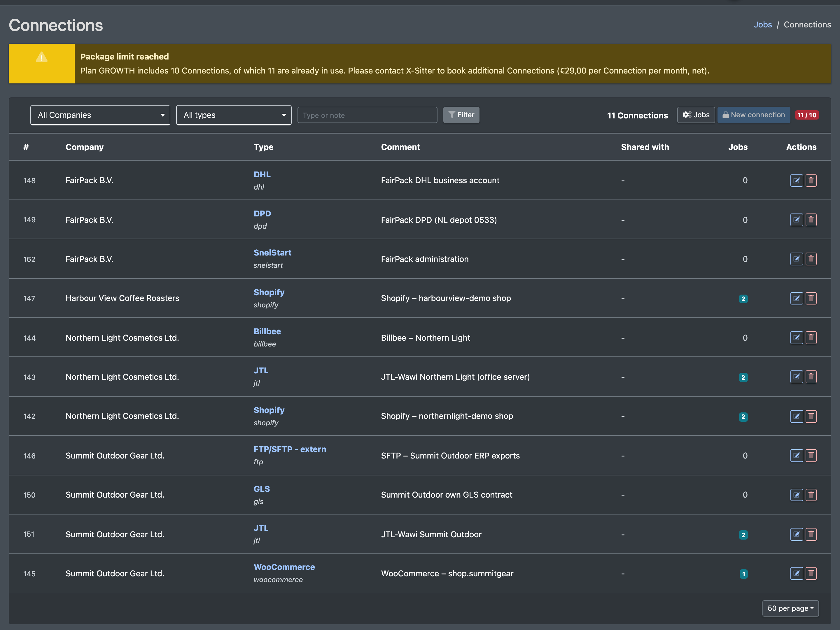Screen dimensions: 840x630
Task: Edit JTL Summit Outdoor connection 151
Action: coord(796,534)
